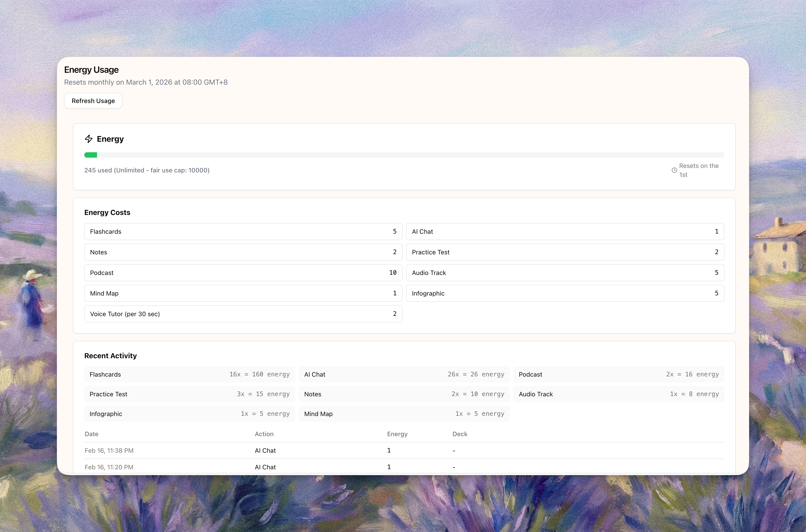Select the Infographic energy cost row
The height and width of the screenshot is (532, 806).
point(565,294)
